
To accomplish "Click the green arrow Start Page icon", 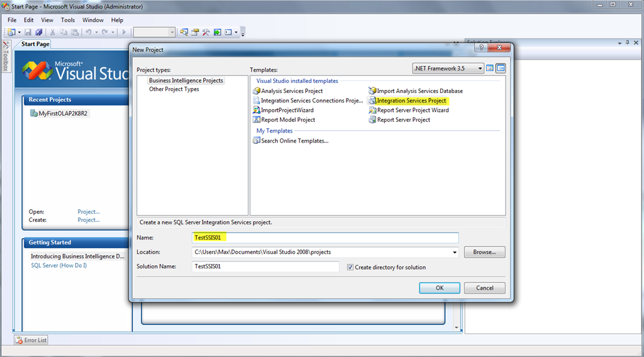I will 217,32.
